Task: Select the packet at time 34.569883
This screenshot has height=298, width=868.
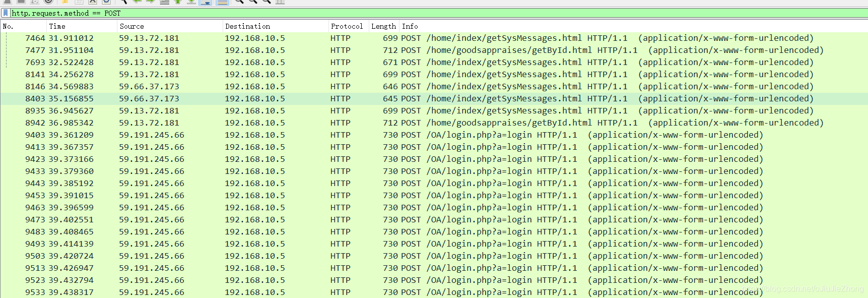Action: pos(434,86)
